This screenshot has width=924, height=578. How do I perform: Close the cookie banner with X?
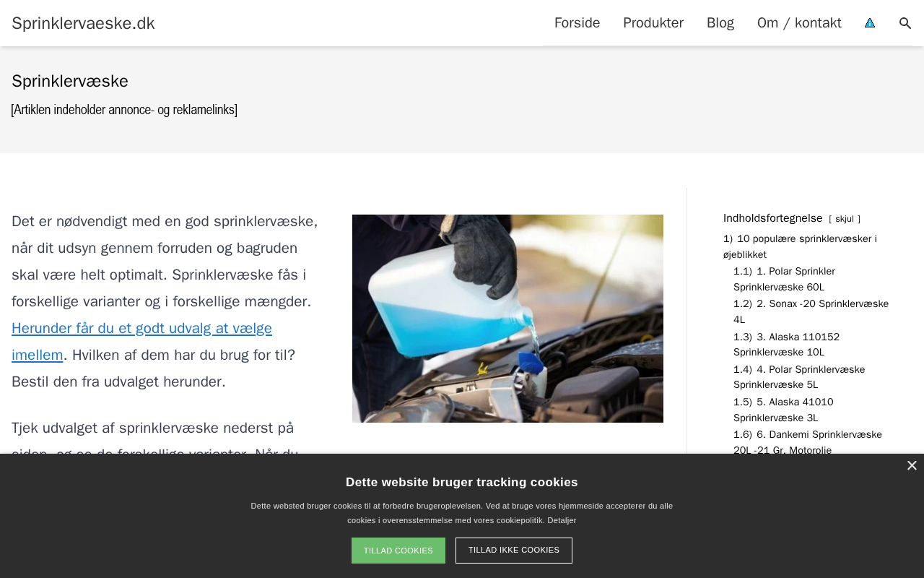tap(912, 466)
